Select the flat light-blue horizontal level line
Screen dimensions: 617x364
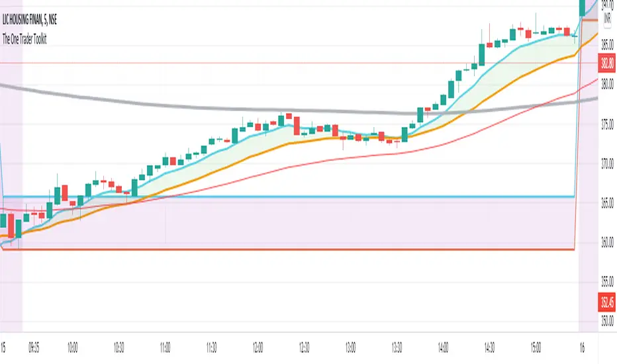(x=331, y=197)
